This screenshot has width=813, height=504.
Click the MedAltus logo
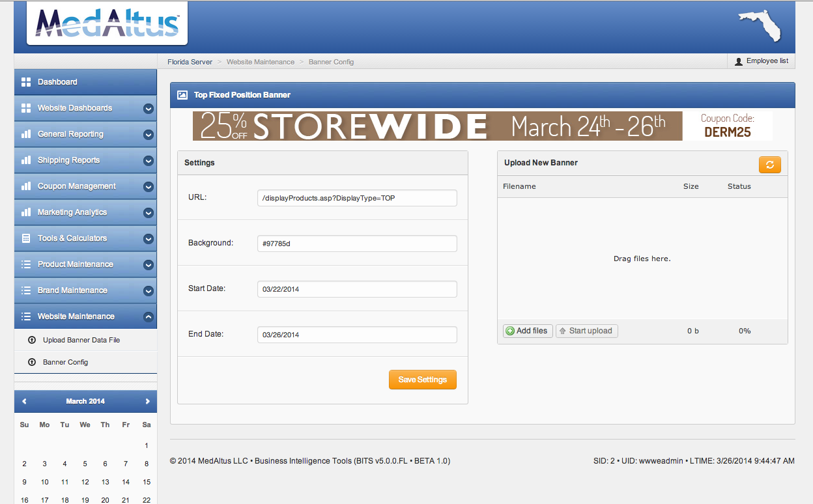click(x=107, y=23)
